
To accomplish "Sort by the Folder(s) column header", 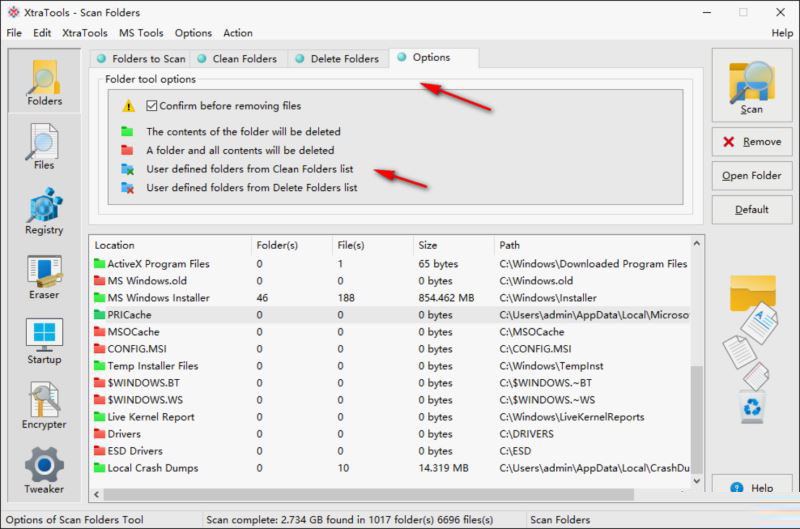I will [291, 245].
